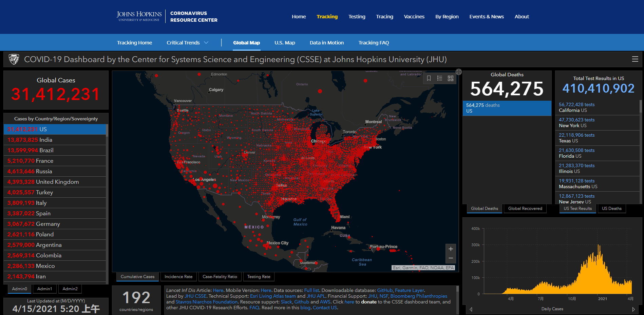
Task: Switch to the U.S. Map
Action: pos(285,43)
